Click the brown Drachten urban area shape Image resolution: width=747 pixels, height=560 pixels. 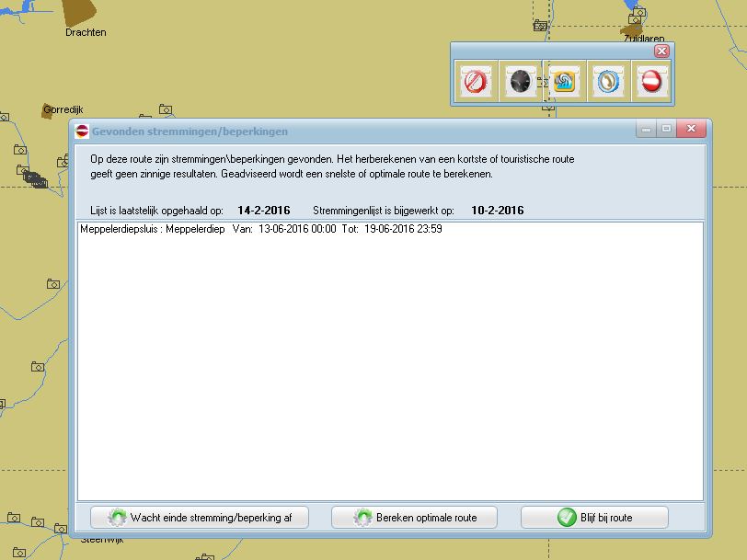pyautogui.click(x=78, y=12)
